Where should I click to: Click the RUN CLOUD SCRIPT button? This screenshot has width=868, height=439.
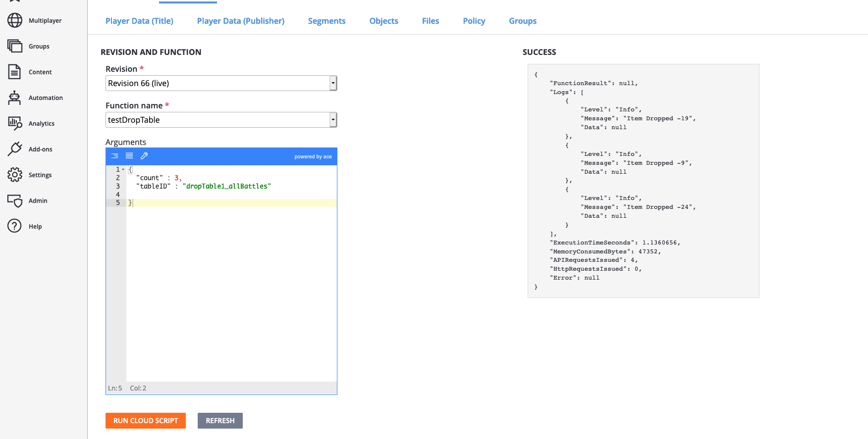[146, 421]
